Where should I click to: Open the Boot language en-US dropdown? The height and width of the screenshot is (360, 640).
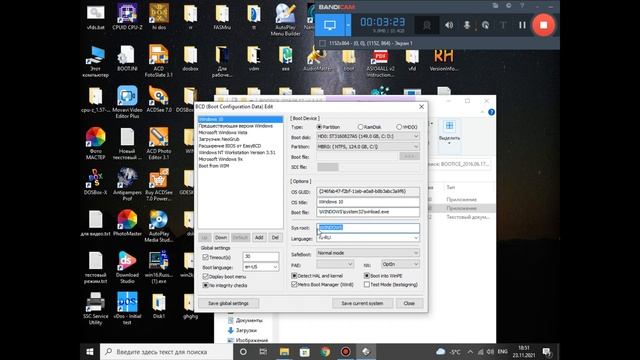click(260, 267)
